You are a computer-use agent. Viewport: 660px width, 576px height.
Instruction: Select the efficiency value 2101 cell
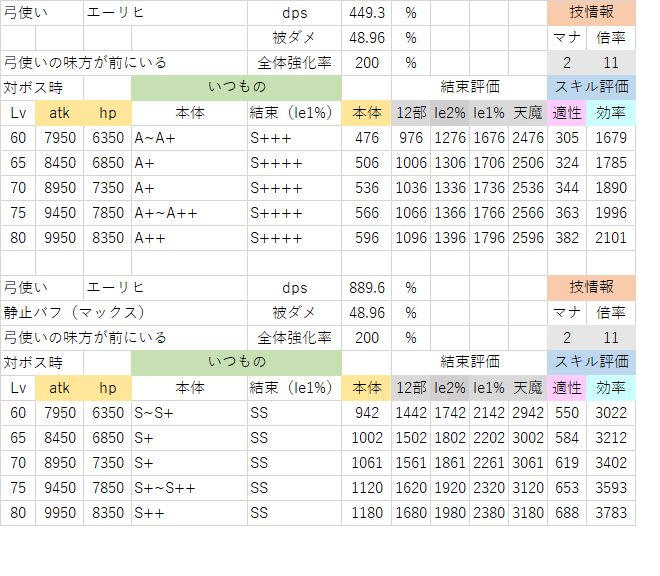point(610,238)
